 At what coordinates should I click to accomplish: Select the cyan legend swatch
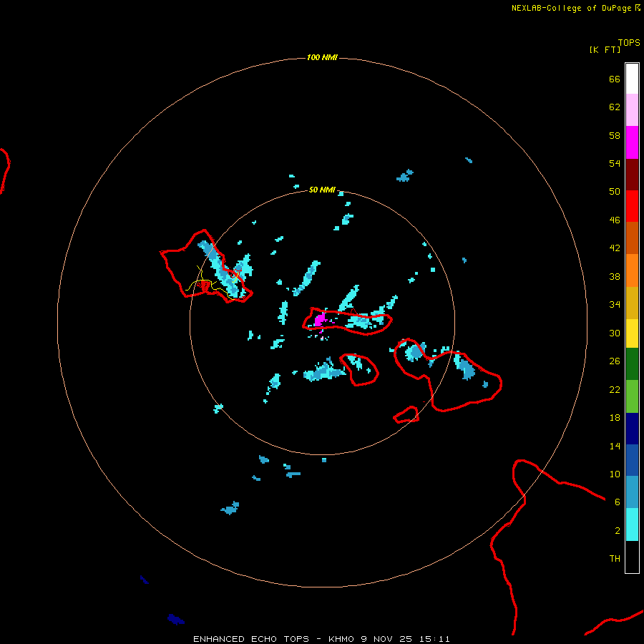(632, 525)
